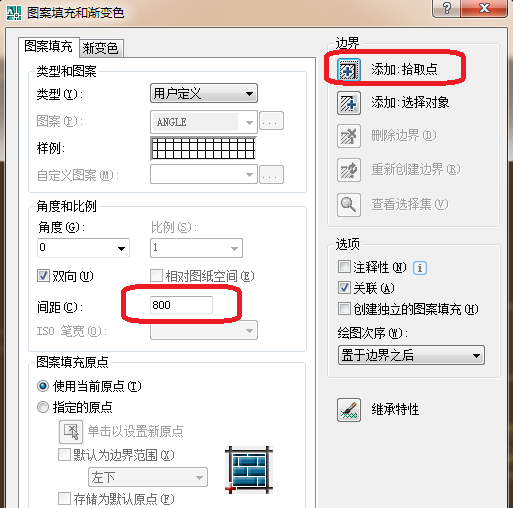Click the 添加:选择对象 select objects icon
This screenshot has height=508, width=513.
pos(349,103)
